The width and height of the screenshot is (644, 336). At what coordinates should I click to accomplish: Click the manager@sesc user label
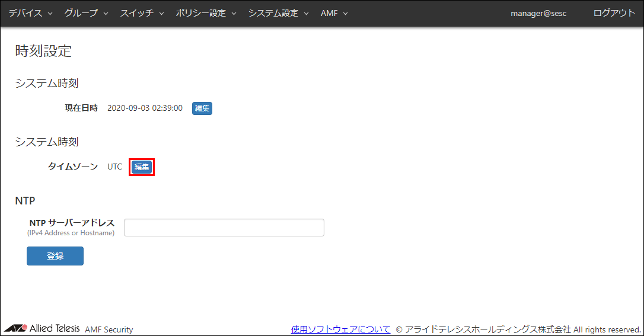538,13
